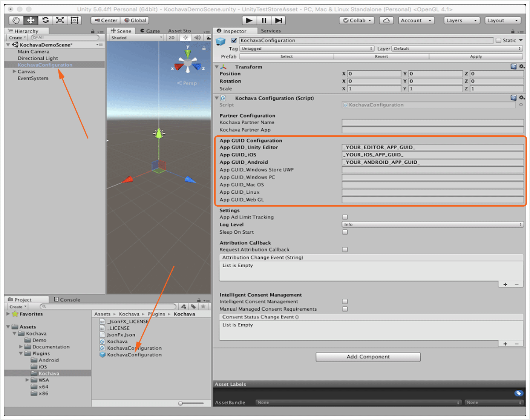Click the App GUID_iOS input field

[432, 155]
